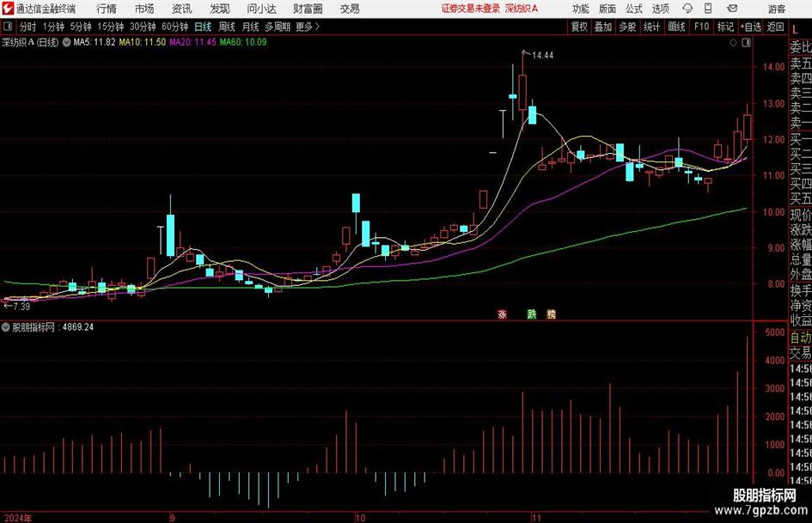The height and width of the screenshot is (523, 812).
Task: Click the MA5: 11.82 label
Action: point(95,42)
